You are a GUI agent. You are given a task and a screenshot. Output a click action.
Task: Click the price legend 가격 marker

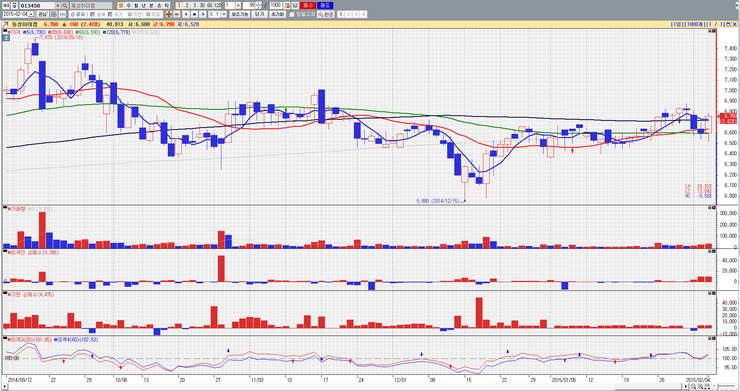[x=14, y=32]
